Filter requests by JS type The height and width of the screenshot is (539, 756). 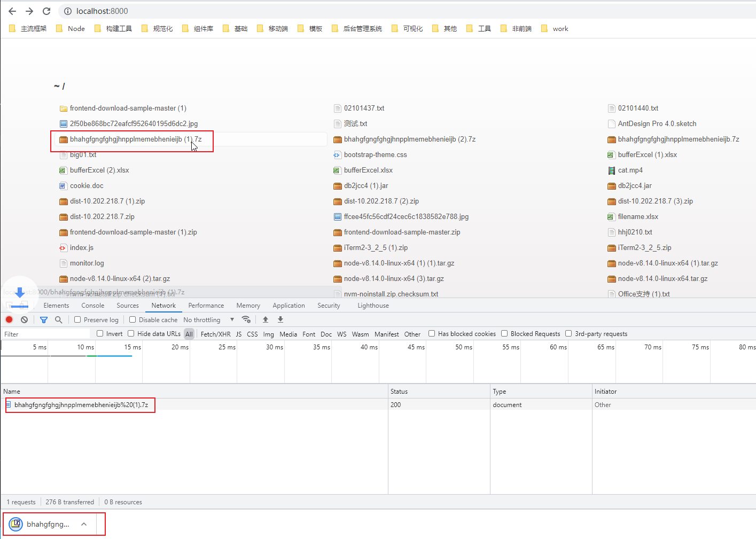(x=239, y=334)
